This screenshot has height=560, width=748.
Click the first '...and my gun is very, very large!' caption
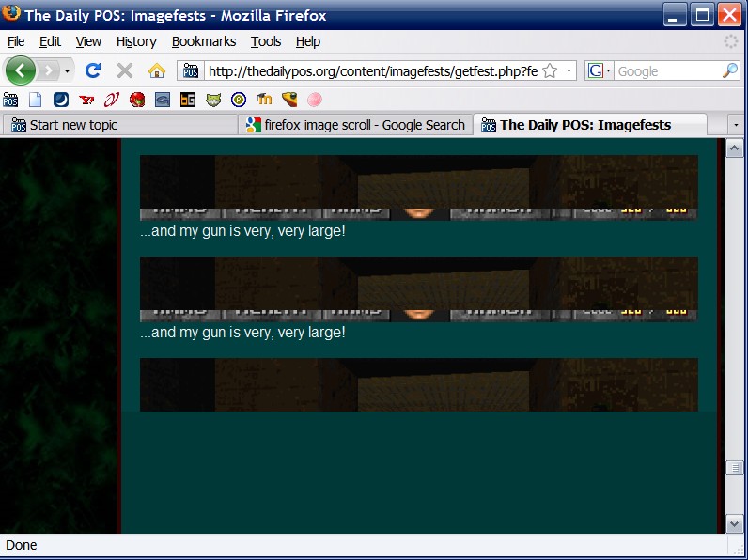tap(242, 231)
